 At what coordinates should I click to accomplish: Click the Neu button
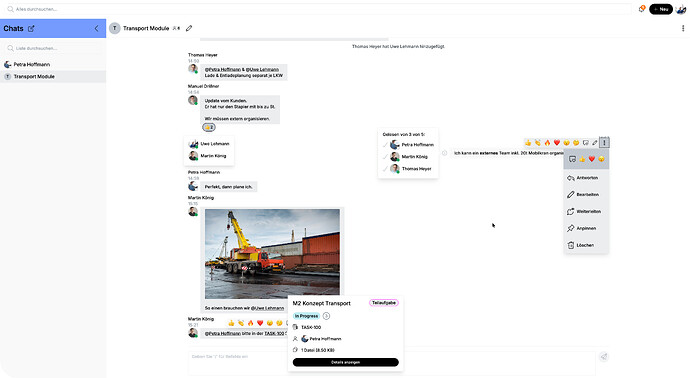tap(661, 9)
